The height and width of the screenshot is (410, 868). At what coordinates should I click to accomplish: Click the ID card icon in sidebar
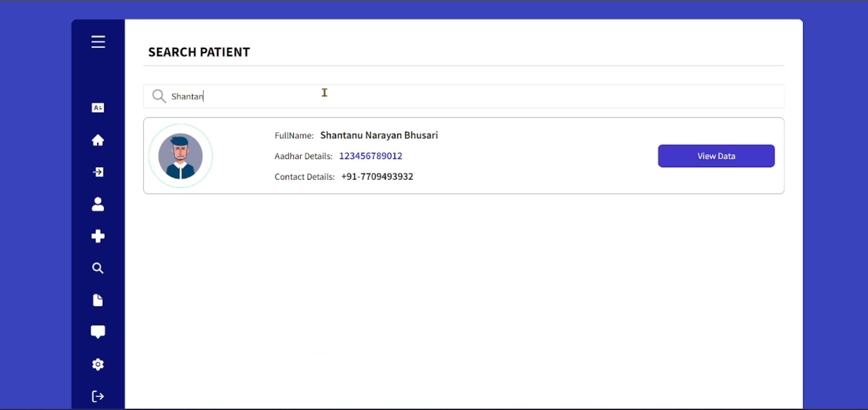[98, 108]
